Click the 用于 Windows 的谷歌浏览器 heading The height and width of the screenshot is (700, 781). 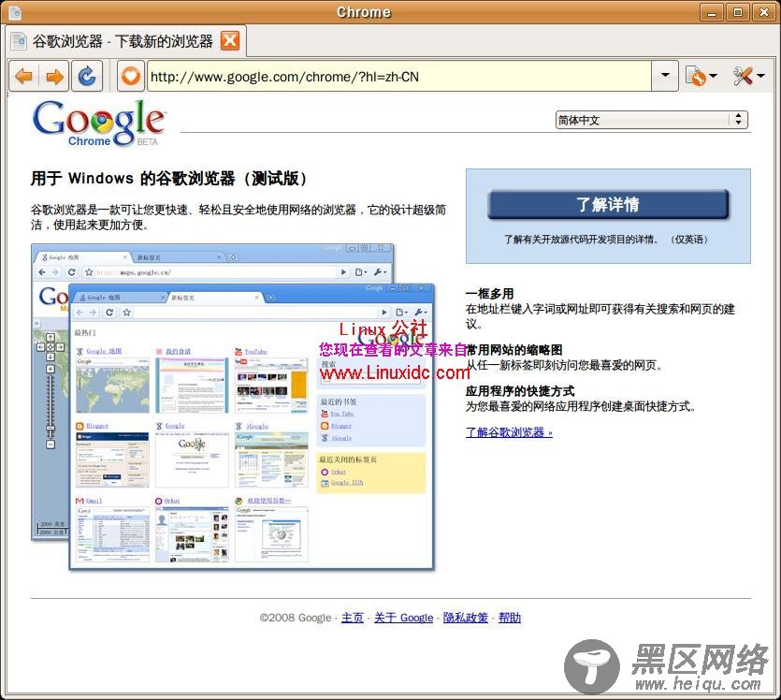[x=168, y=178]
